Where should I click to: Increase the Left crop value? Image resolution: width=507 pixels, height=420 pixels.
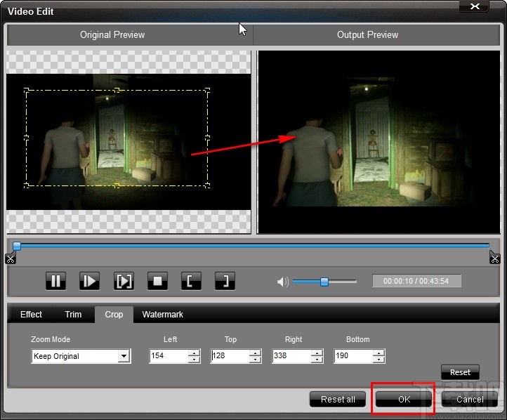194,353
